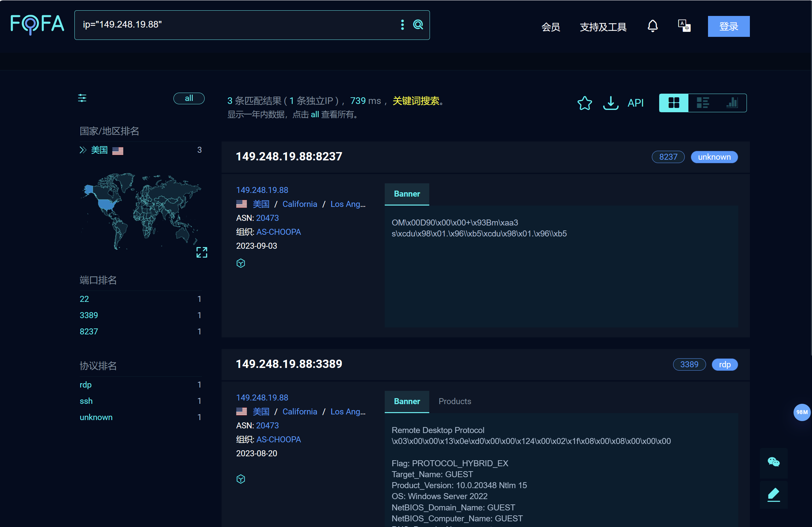Expand the 美国 country ranking entry
Screen dimensions: 812x527
(x=83, y=150)
